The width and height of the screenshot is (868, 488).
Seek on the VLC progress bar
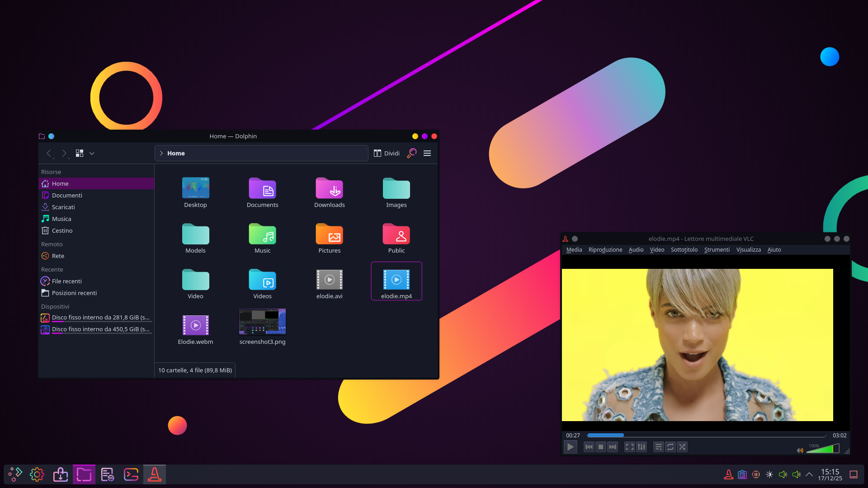coord(706,435)
